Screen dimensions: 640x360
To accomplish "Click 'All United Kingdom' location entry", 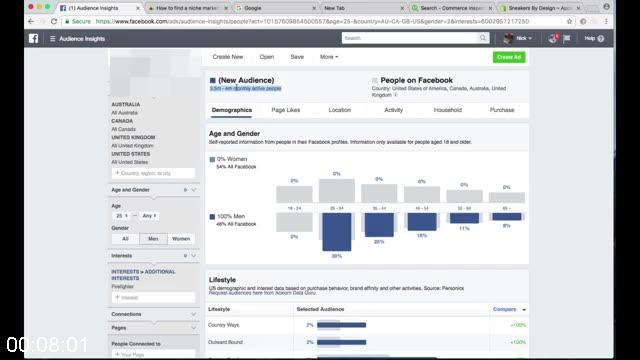I will 132,146.
